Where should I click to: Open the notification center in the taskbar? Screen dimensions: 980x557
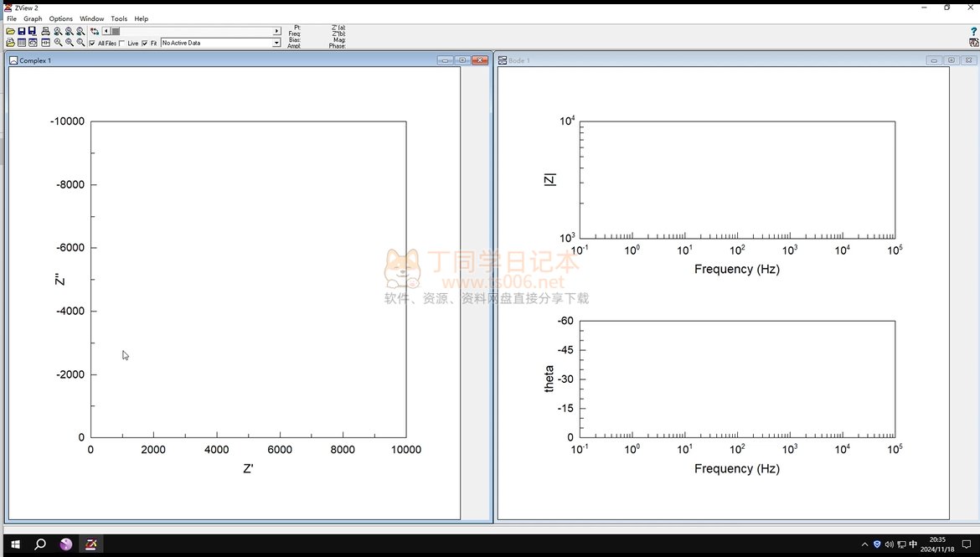pyautogui.click(x=967, y=544)
